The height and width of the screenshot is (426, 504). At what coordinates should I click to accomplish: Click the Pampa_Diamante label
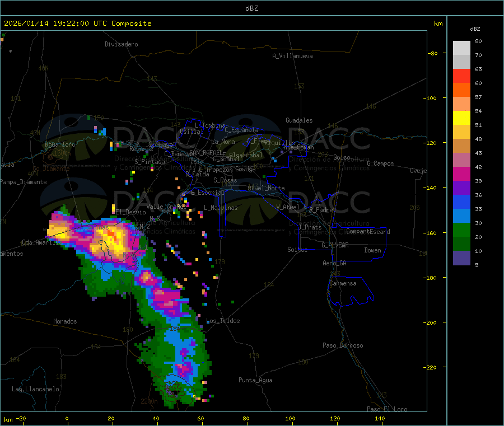click(x=24, y=182)
